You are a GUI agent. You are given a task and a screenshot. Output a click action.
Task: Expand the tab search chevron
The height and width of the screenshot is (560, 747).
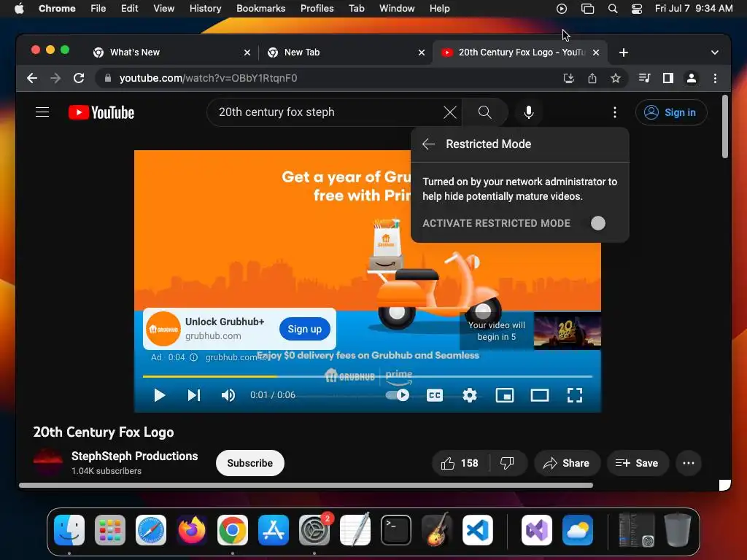pos(715,52)
